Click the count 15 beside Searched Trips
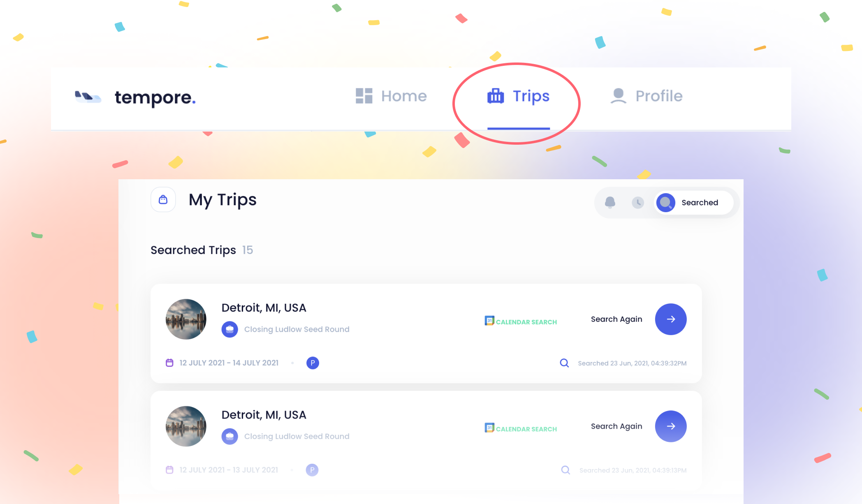The height and width of the screenshot is (504, 862). click(248, 250)
